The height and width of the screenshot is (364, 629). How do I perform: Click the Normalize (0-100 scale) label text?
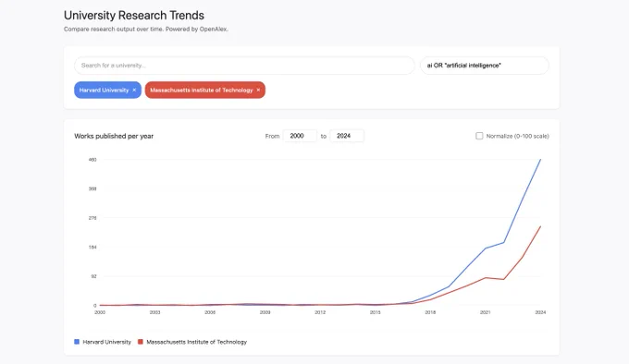[517, 136]
